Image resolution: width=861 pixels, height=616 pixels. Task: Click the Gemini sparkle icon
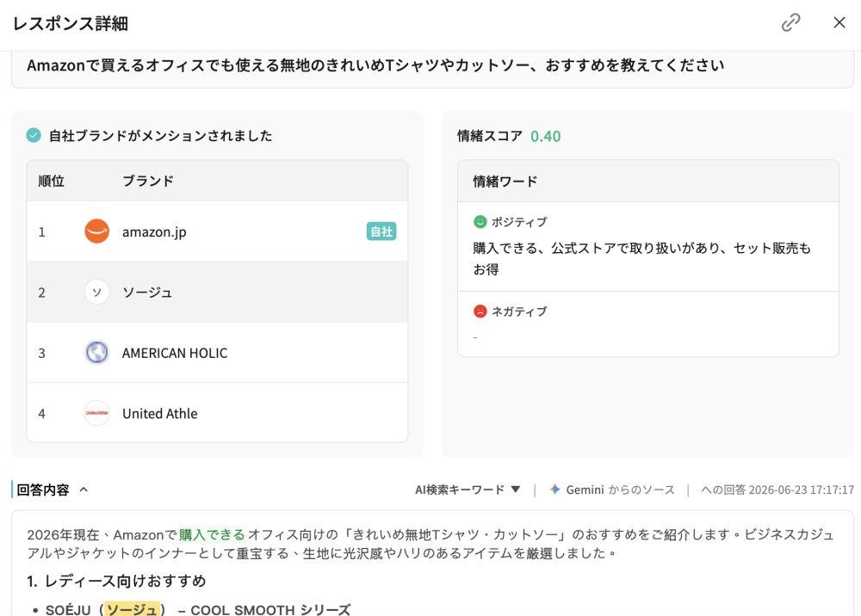coord(554,490)
